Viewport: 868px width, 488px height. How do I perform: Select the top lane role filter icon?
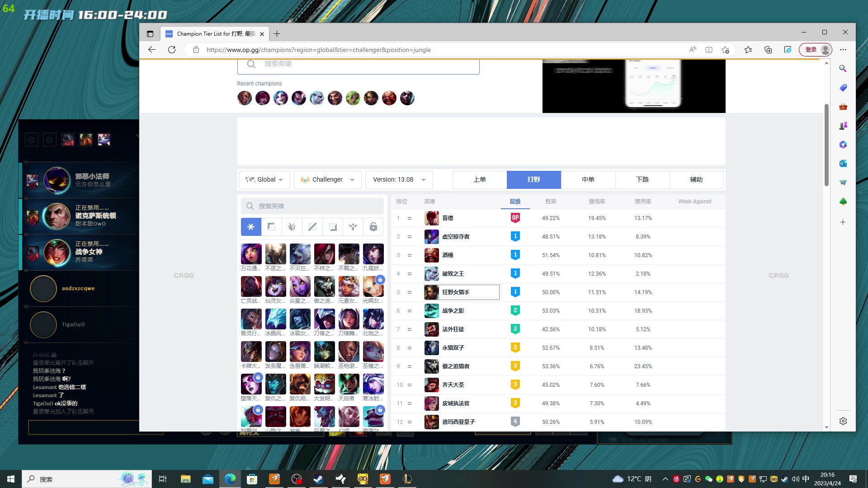pos(271,227)
